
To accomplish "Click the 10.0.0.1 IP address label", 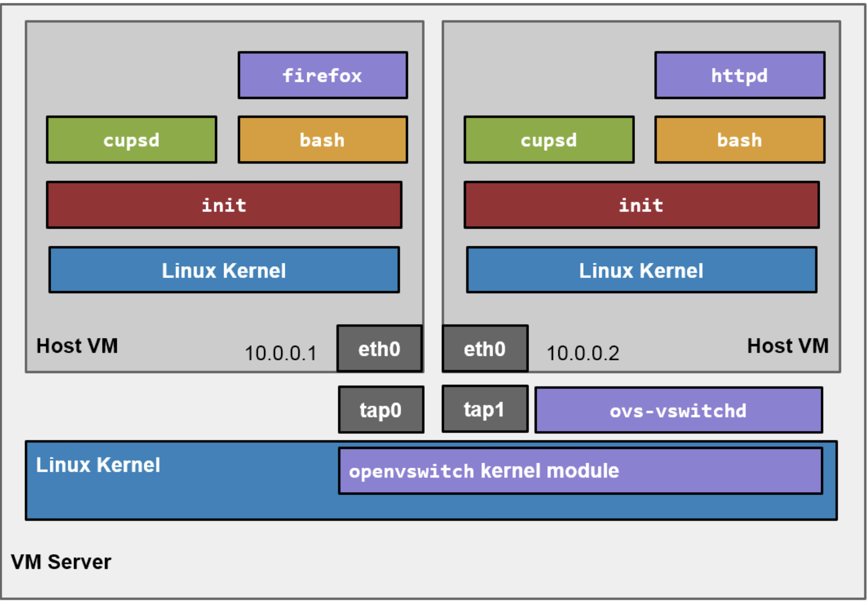I will pos(280,353).
